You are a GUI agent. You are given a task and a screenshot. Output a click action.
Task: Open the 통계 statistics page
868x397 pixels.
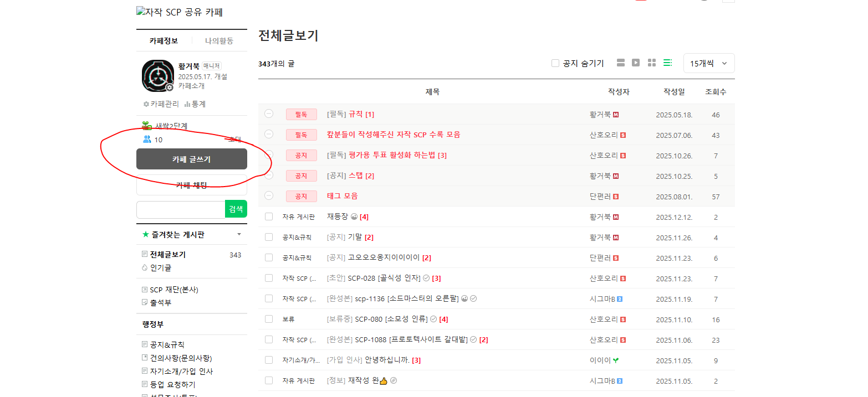[195, 104]
